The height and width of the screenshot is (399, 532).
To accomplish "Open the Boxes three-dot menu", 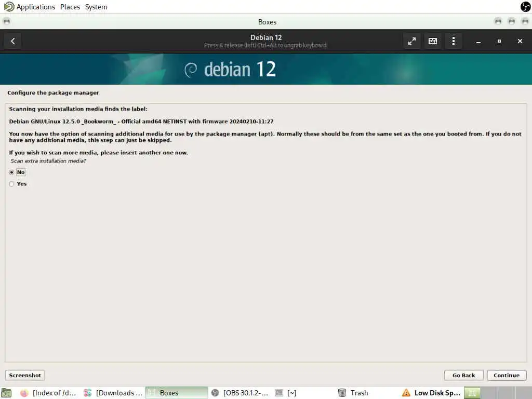I will pyautogui.click(x=453, y=41).
